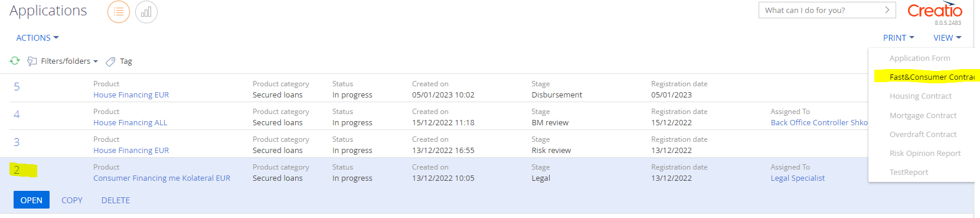Open the Legal Specialist assignee link
980x218 pixels.
point(798,178)
